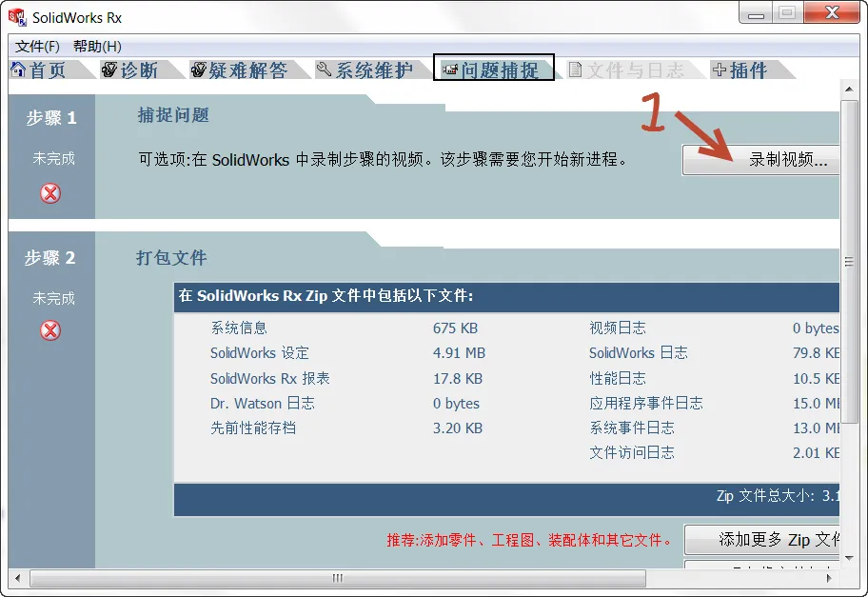Screen dimensions: 868x597
Task: Click the red incomplete icon under 步骤 1
Action: [x=50, y=193]
